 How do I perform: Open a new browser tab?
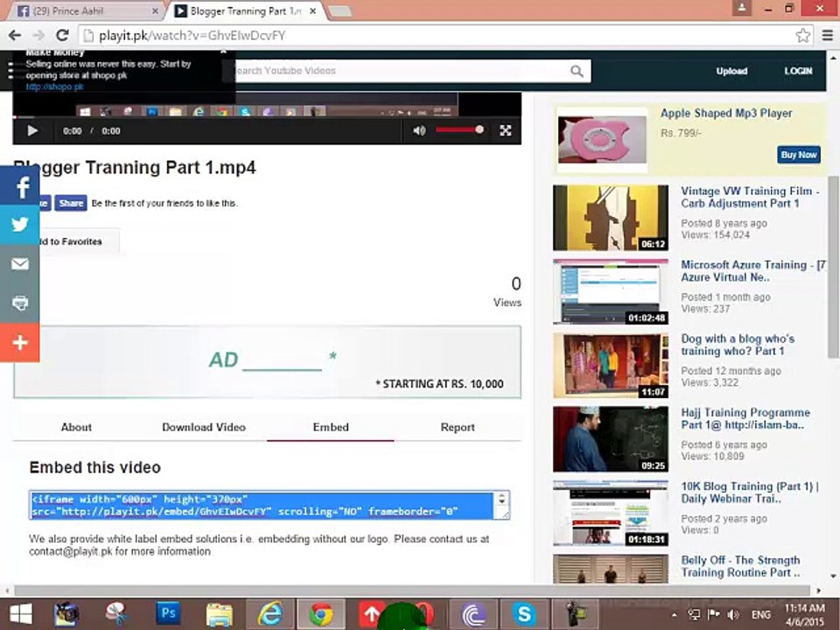(x=339, y=10)
